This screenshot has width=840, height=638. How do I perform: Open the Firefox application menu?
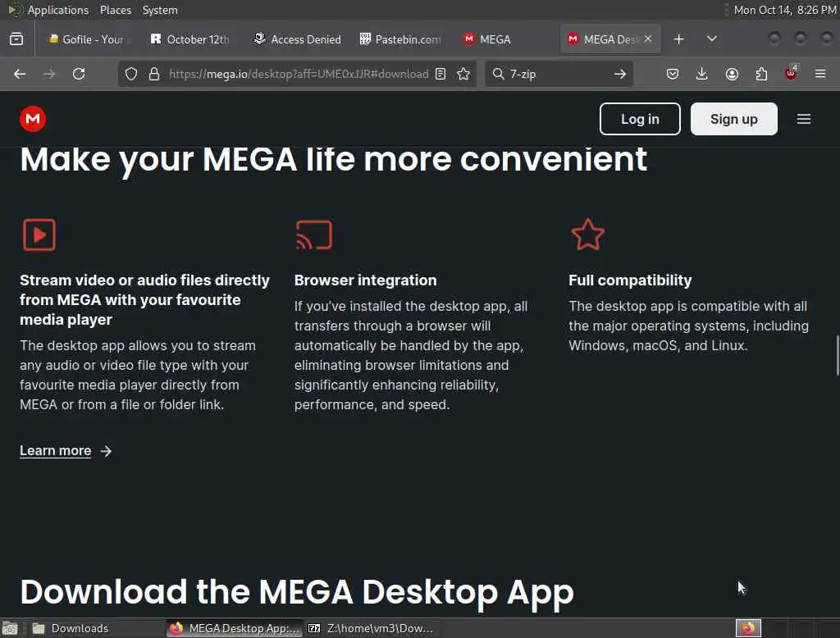[820, 74]
